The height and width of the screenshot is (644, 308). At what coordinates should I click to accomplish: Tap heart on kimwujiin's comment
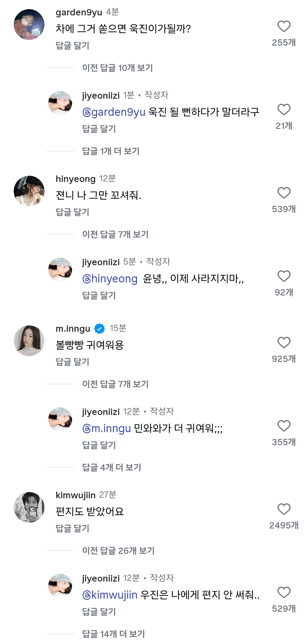coord(284,509)
